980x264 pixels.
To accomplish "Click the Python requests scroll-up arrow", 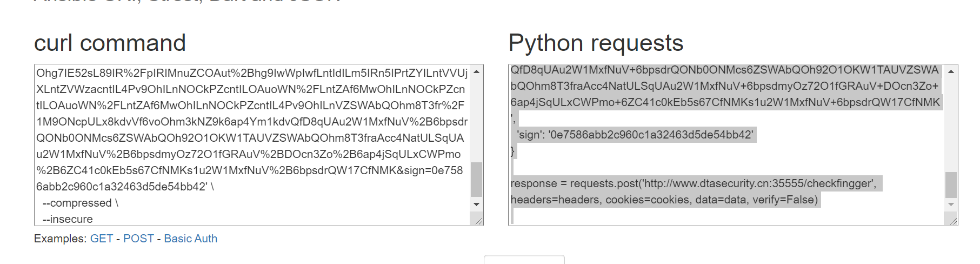I will (951, 71).
